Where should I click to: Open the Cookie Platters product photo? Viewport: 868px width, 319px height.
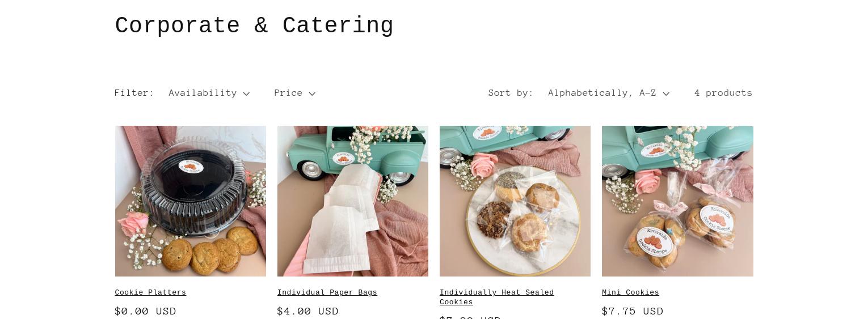click(x=191, y=201)
